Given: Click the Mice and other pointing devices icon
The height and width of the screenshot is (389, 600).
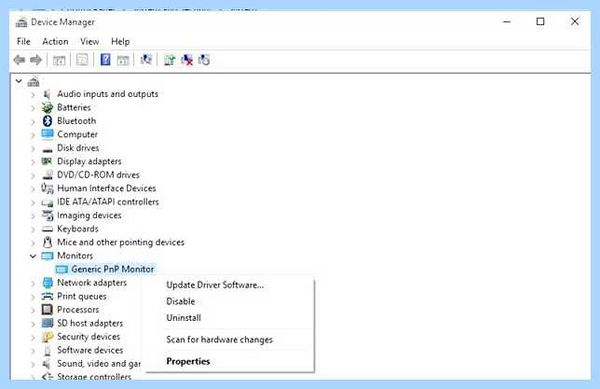Looking at the screenshot, I should coord(47,242).
